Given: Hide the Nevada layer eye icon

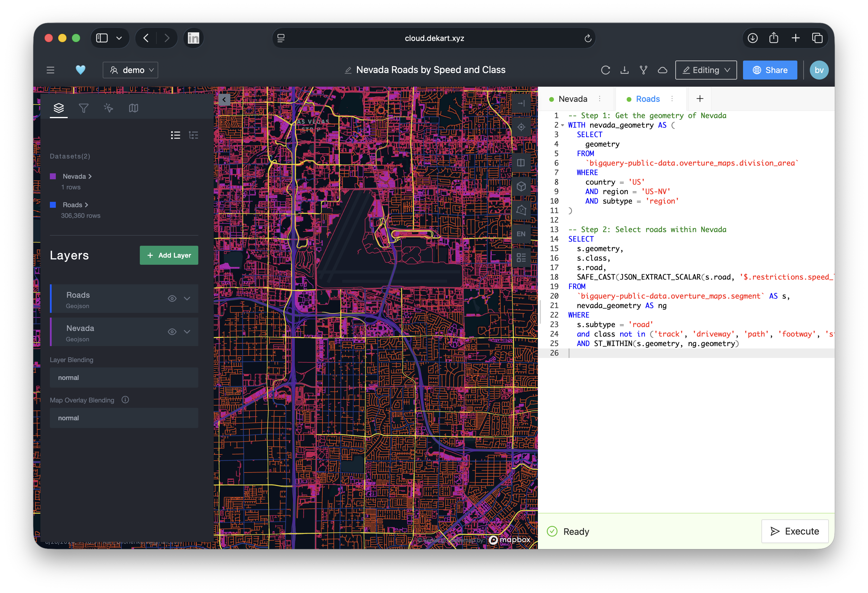Looking at the screenshot, I should (172, 332).
